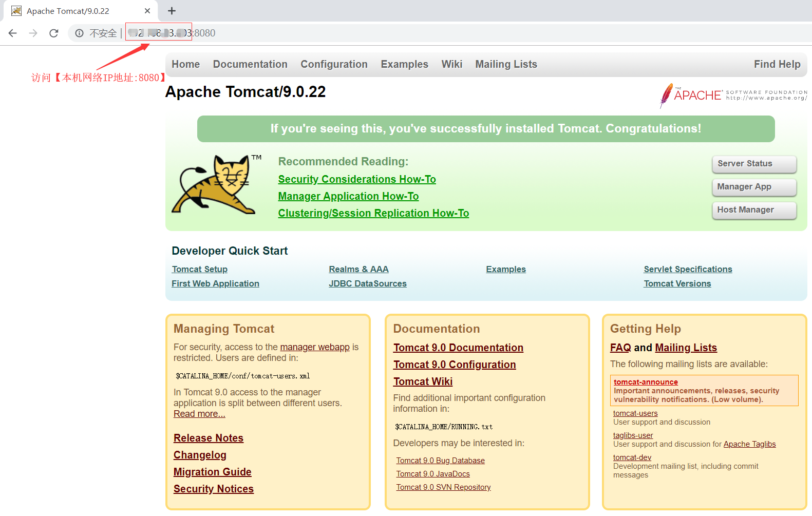
Task: Click the successfully installed Tomcat congratulations banner
Action: pyautogui.click(x=486, y=129)
